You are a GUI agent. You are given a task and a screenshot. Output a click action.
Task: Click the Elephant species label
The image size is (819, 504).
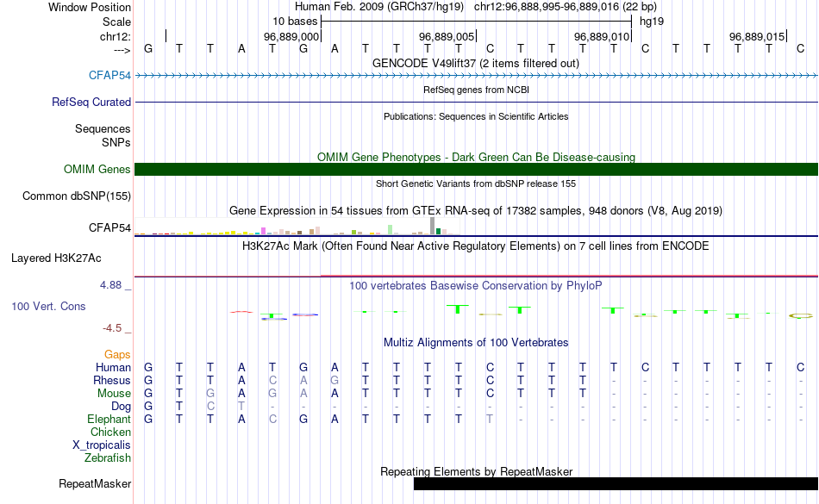[109, 419]
